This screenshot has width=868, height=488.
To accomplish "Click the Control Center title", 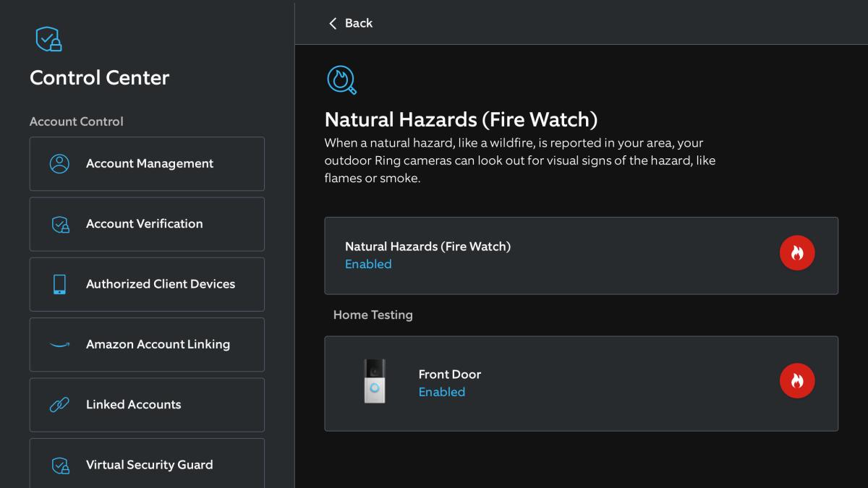I will [x=100, y=77].
